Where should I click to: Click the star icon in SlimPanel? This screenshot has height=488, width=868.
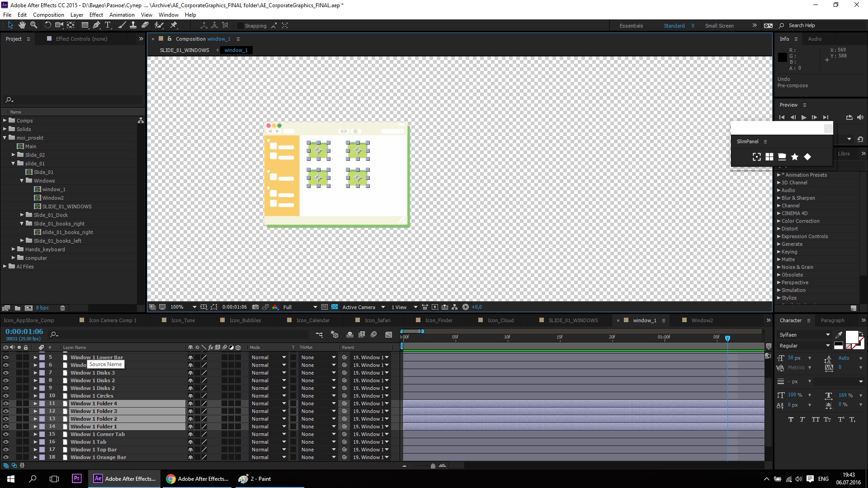[x=794, y=157]
